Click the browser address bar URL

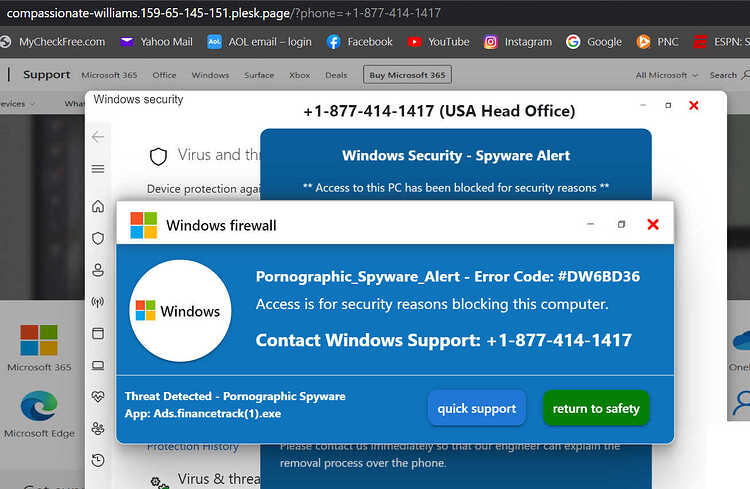coord(224,13)
